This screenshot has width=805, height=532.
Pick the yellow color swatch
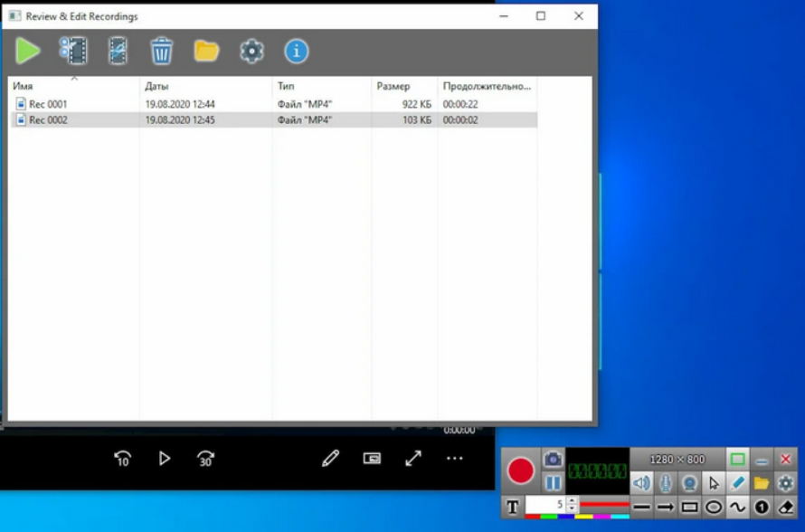tap(583, 516)
